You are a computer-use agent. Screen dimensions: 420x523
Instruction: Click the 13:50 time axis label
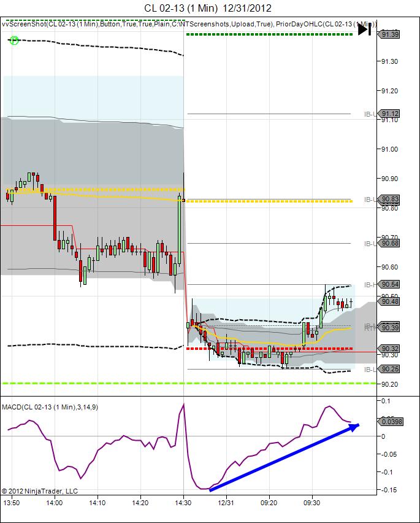click(11, 503)
